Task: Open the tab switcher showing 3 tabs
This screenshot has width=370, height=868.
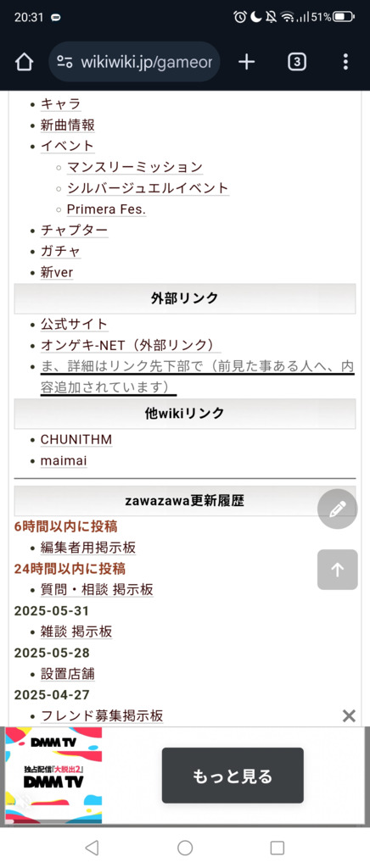Action: (x=297, y=62)
